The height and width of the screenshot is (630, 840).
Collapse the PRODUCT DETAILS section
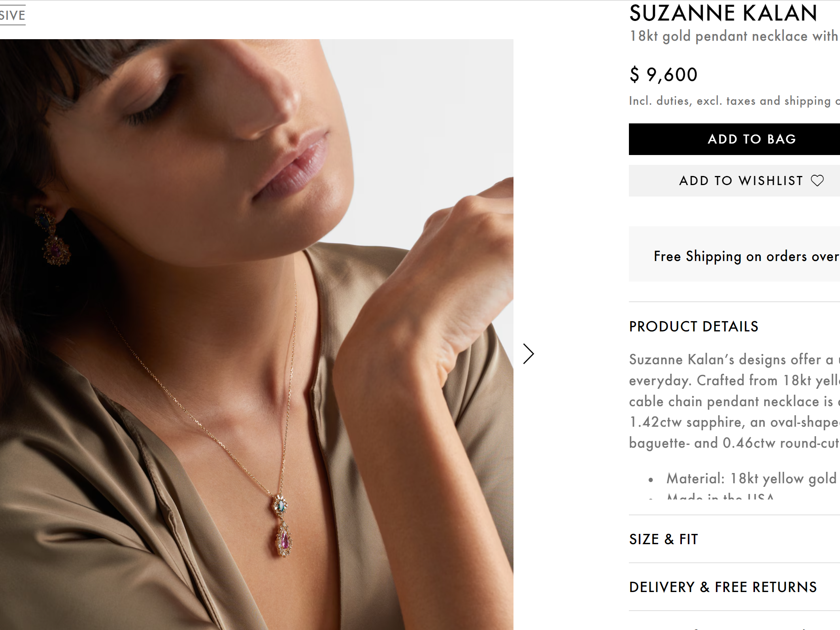tap(694, 327)
